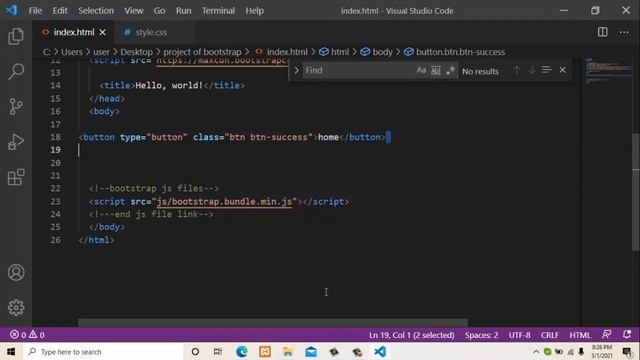Change the UTF-8 encoding
Viewport: 640px width, 360px height.
tap(519, 335)
